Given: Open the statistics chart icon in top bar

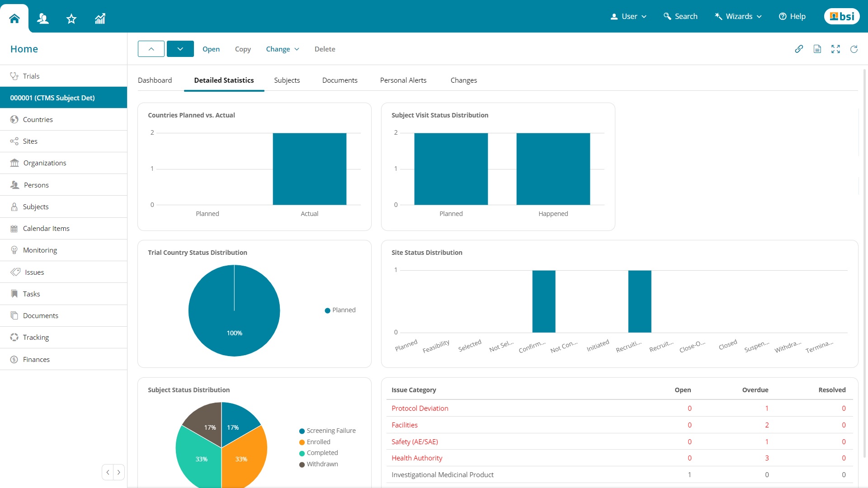Looking at the screenshot, I should (x=99, y=19).
